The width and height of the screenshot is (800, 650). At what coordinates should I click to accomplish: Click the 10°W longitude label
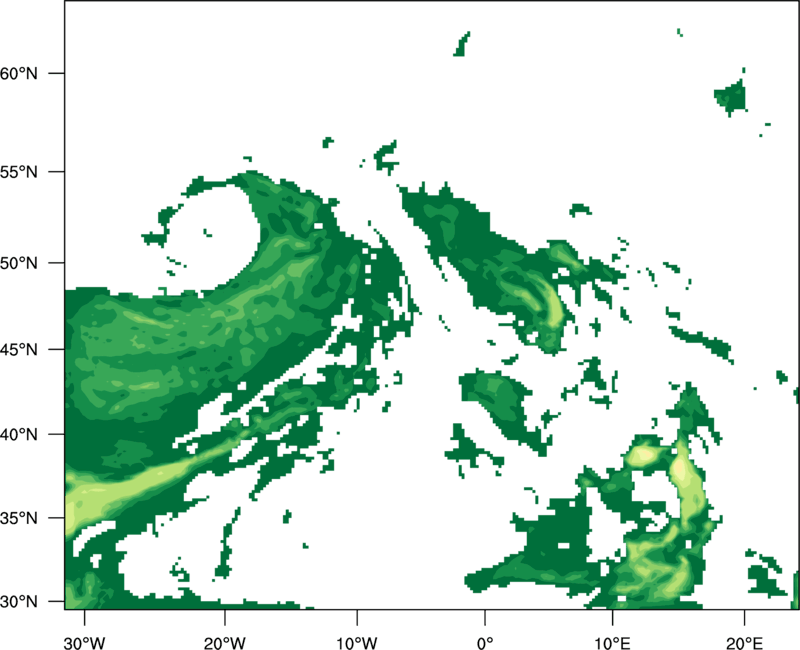[357, 643]
